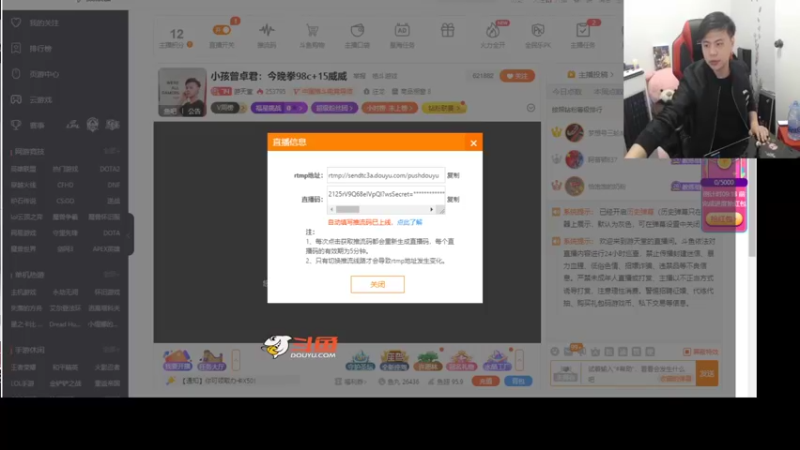Select CFHD in sidebar categories
800x450 pixels.
[x=65, y=185]
